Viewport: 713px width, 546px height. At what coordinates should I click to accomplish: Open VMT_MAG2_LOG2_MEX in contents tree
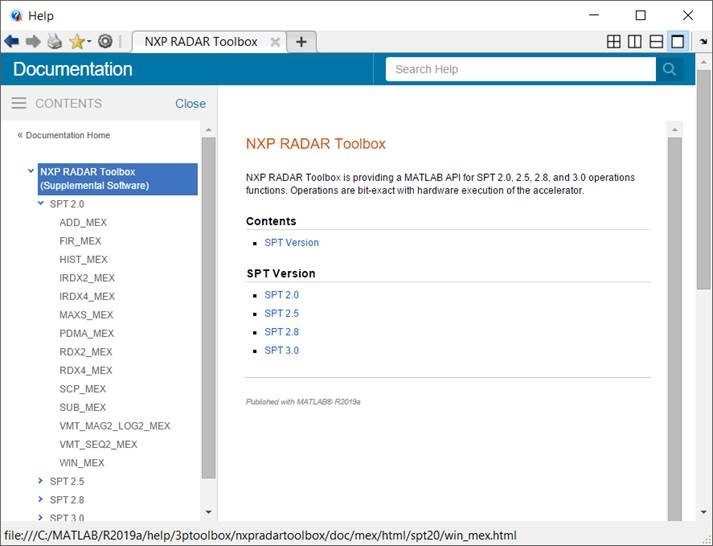[115, 426]
